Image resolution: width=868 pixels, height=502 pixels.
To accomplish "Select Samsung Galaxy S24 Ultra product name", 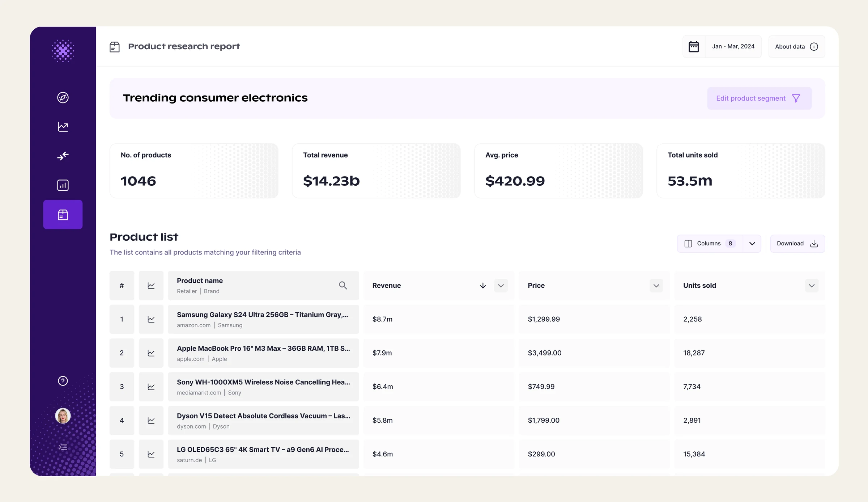I will click(x=263, y=315).
